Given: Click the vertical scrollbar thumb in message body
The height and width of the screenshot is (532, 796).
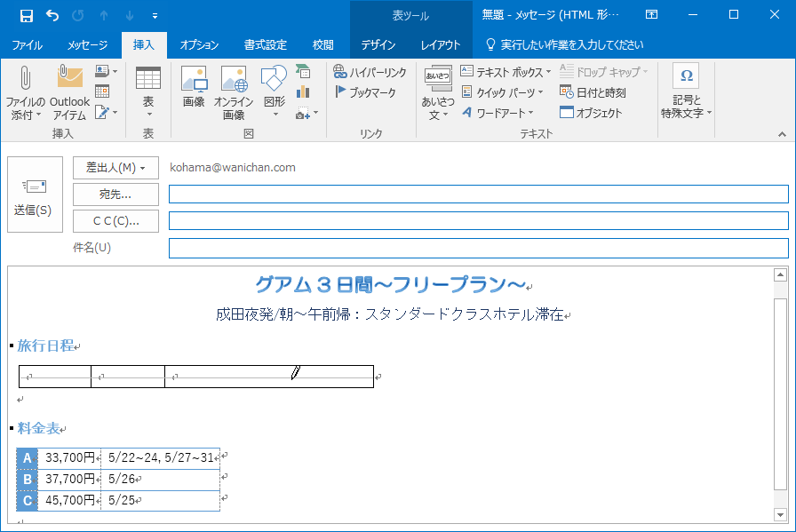Looking at the screenshot, I should (x=780, y=394).
